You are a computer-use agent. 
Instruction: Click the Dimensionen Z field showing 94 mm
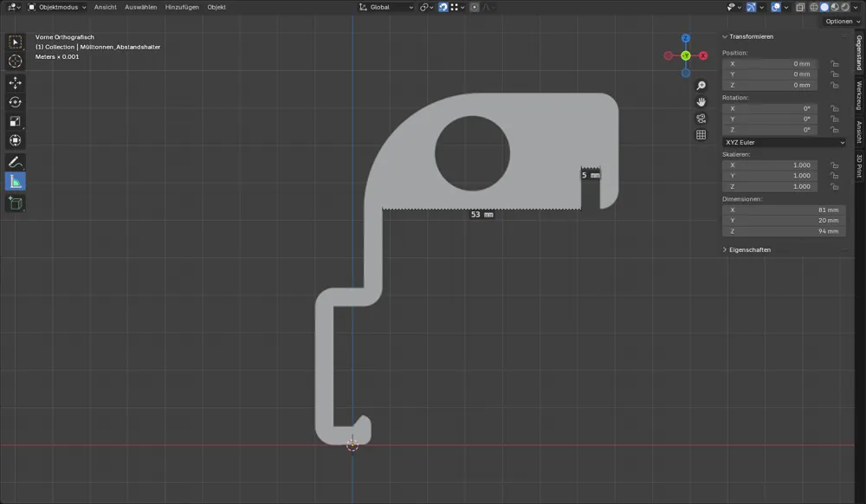(784, 231)
